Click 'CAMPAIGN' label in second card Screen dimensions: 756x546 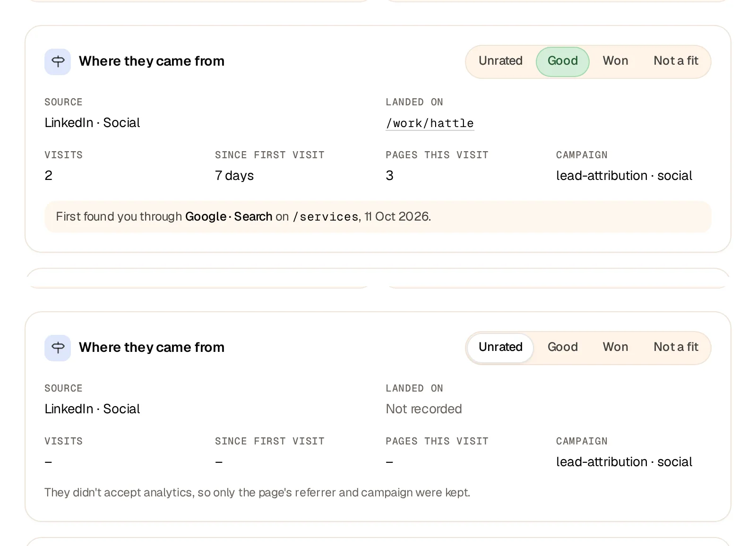tap(582, 441)
